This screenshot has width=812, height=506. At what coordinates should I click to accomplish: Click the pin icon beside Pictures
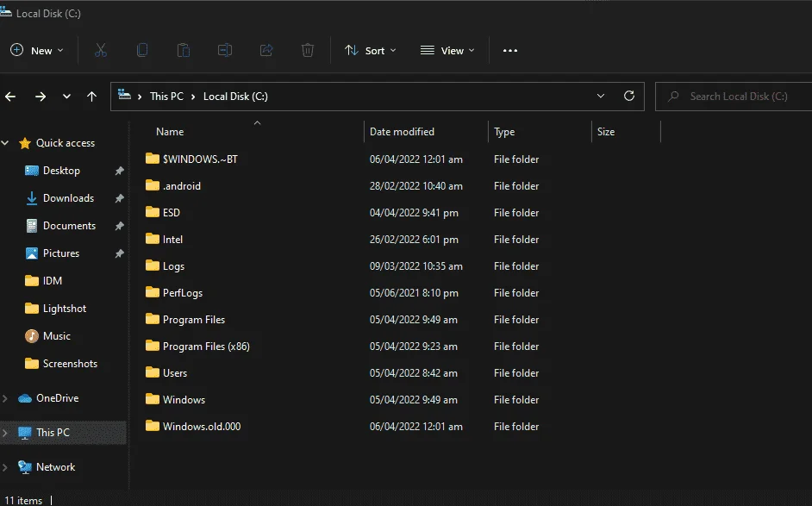point(119,253)
